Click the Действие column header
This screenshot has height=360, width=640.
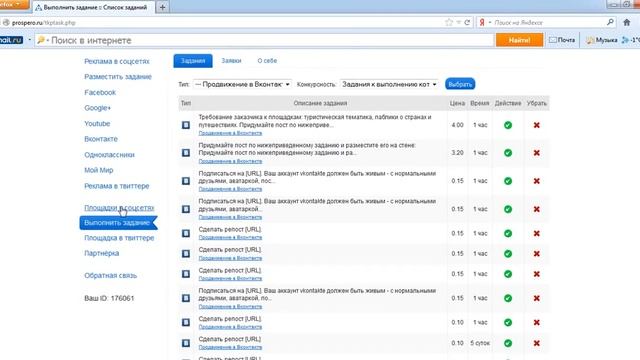(x=508, y=103)
